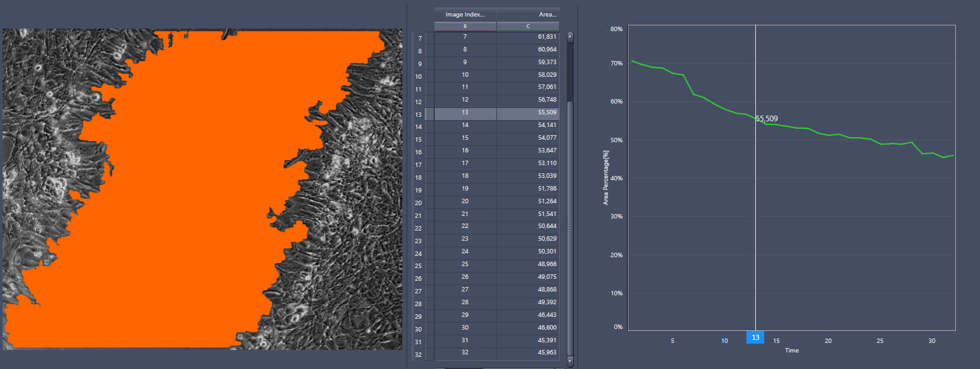Click the highlighted time marker 13 on the axis
Viewport: 980px width, 369px height.
[x=755, y=337]
